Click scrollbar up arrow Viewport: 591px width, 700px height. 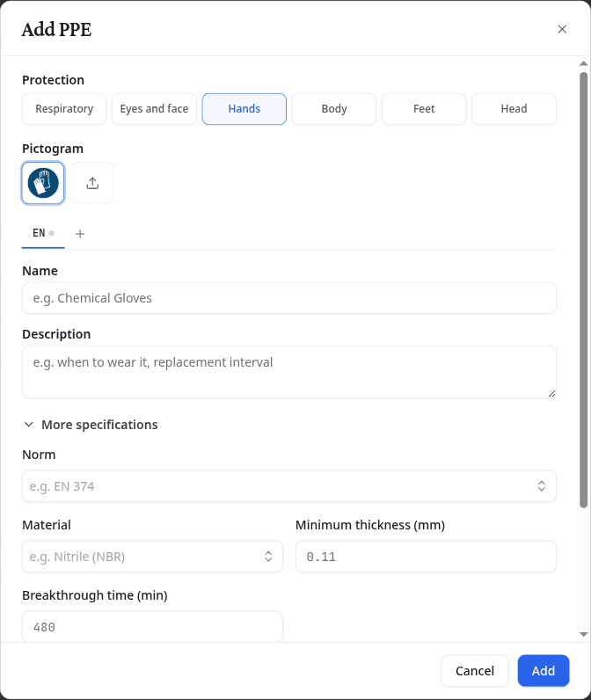click(x=583, y=63)
